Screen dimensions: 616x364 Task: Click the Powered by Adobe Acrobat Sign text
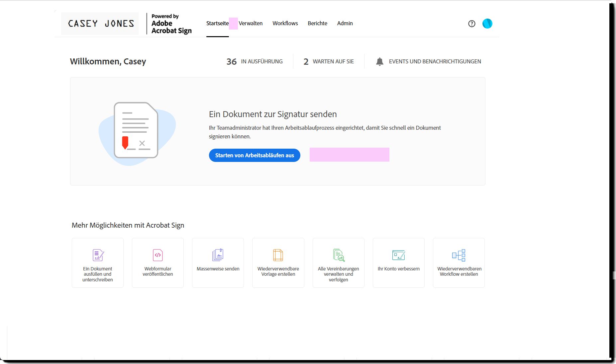coord(171,24)
